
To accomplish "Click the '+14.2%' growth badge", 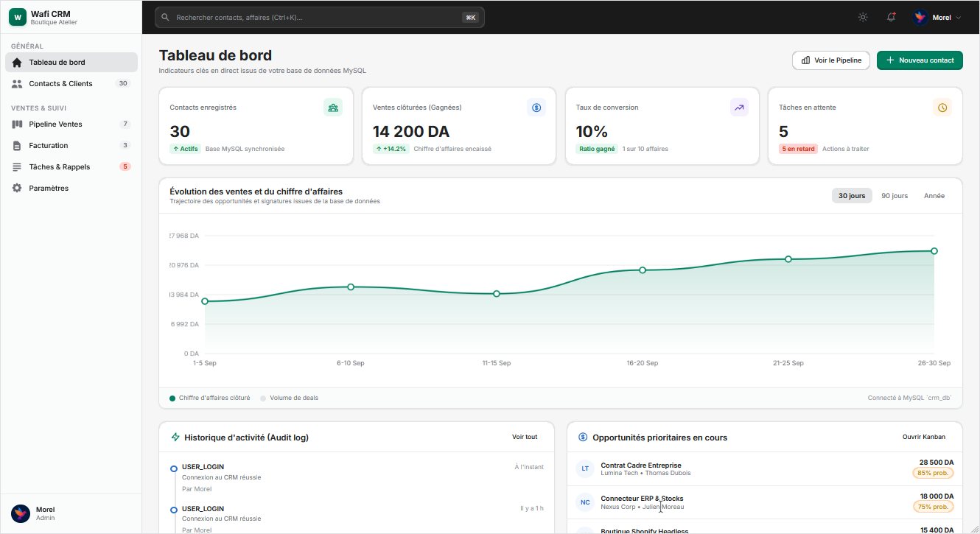I will pos(391,149).
